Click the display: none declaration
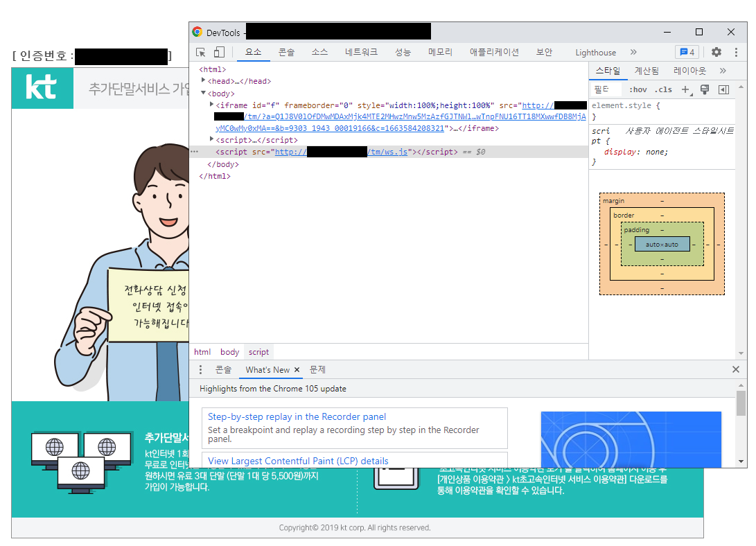Viewport: 756px width, 546px height. [636, 152]
